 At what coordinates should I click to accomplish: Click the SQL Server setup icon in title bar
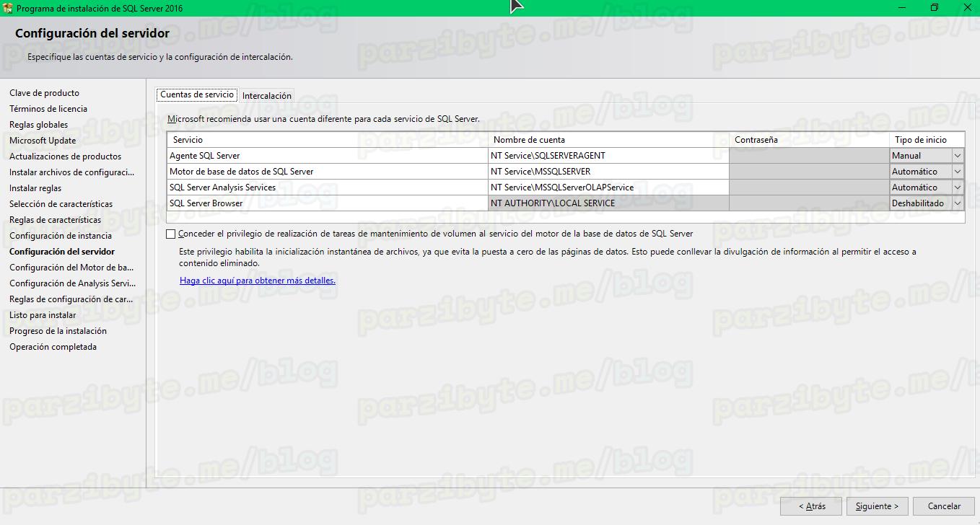8,8
